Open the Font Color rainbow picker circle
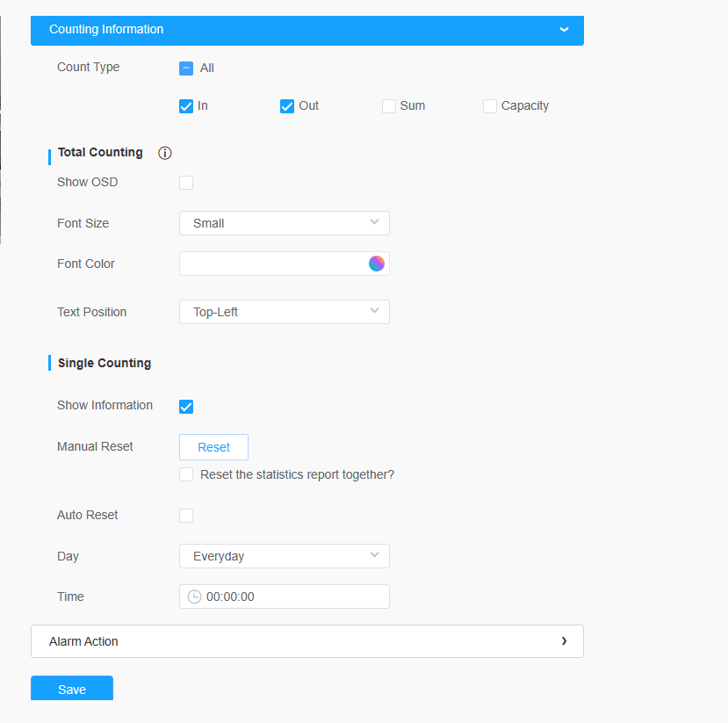 point(377,264)
